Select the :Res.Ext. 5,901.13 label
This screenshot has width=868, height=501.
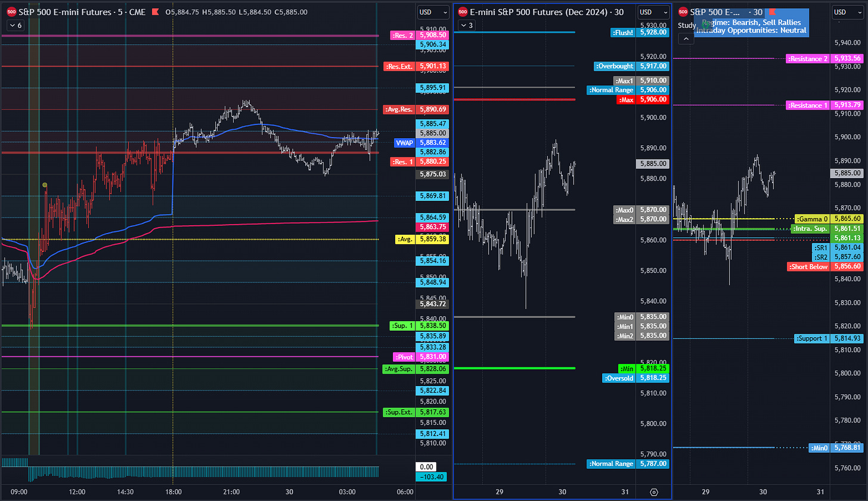(416, 66)
